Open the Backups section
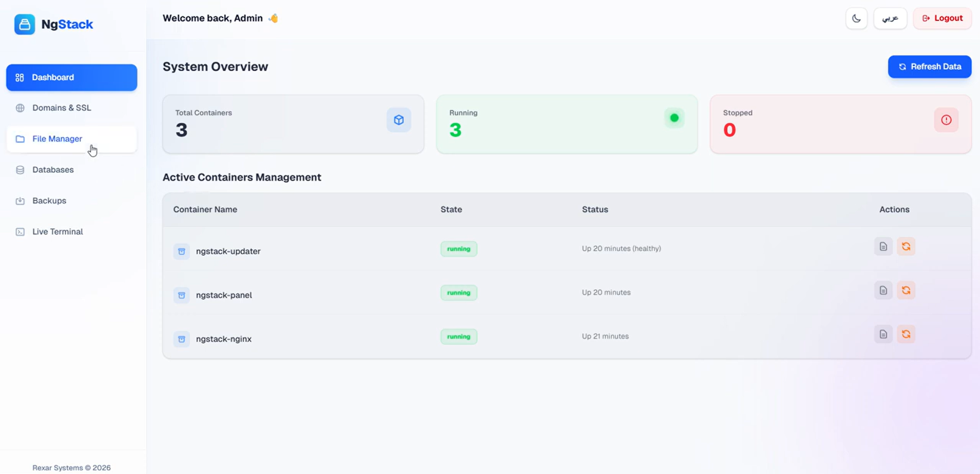Image resolution: width=980 pixels, height=474 pixels. tap(49, 201)
